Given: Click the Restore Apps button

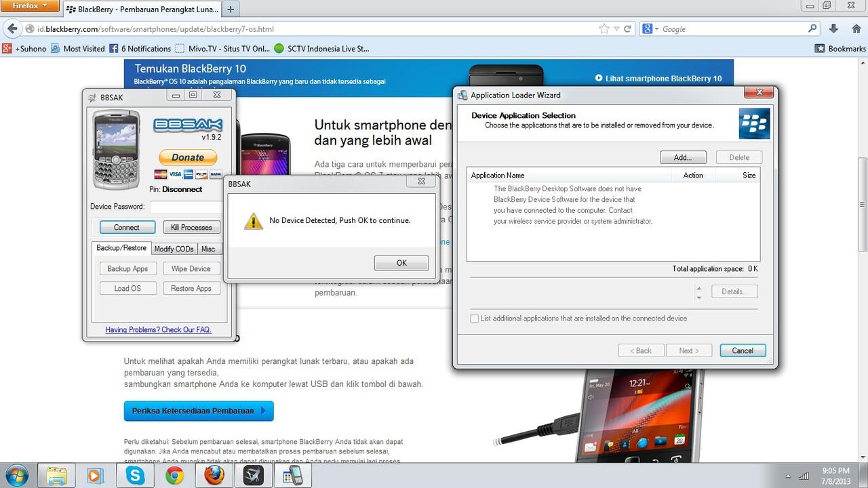Looking at the screenshot, I should pos(191,289).
